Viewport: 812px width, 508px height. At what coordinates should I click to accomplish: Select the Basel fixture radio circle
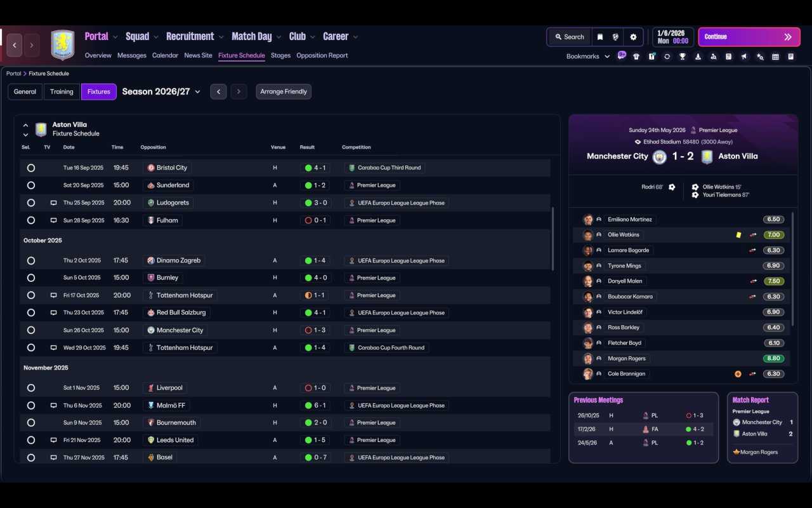[x=31, y=457]
